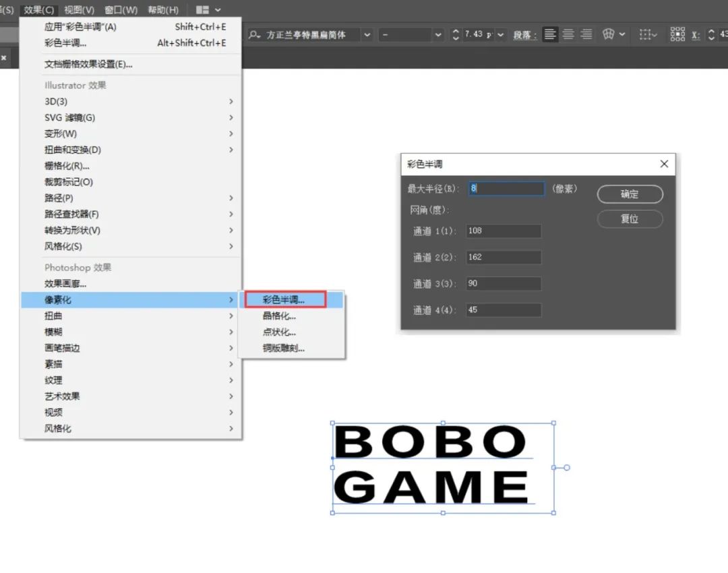
Task: Select 晶格化... in the submenu
Action: [292, 315]
